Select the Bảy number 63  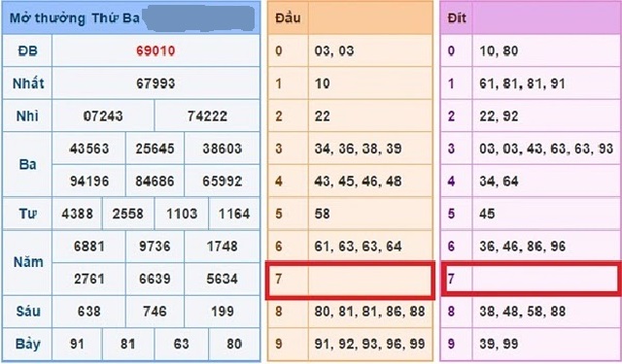tap(182, 344)
